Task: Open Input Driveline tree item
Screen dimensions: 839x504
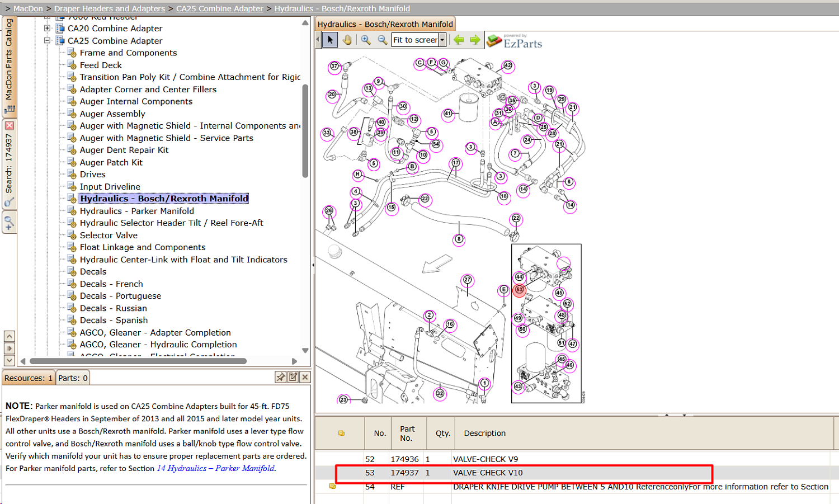Action: coord(110,186)
